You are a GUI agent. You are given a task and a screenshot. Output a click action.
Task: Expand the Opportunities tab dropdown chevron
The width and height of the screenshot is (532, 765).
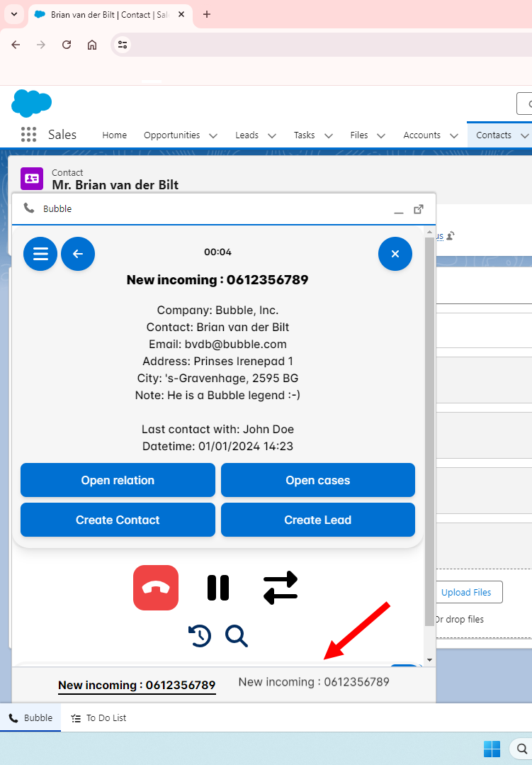tap(213, 135)
